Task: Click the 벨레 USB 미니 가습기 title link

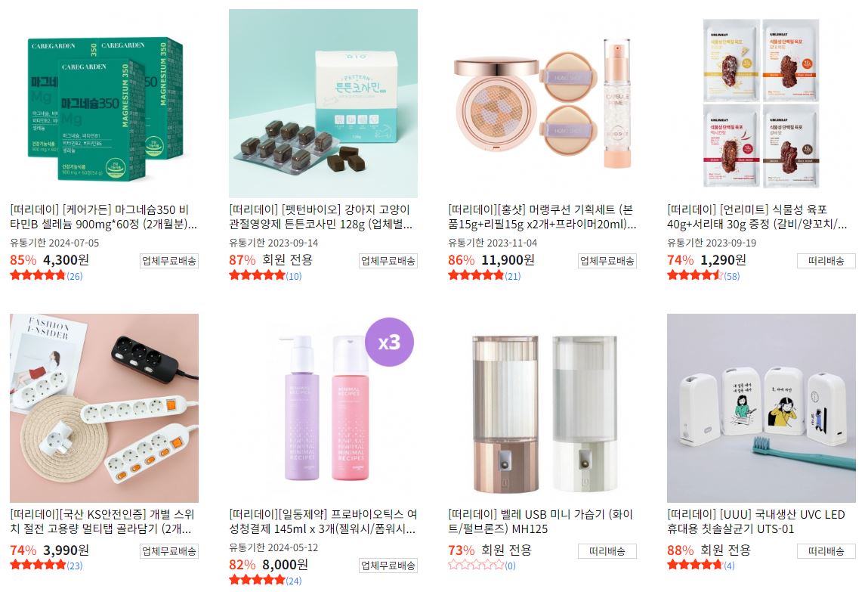Action: pos(540,522)
